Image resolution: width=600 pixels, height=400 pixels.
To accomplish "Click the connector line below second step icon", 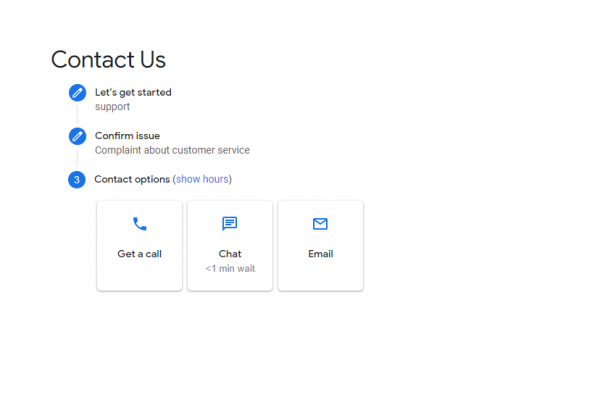I will [77, 158].
